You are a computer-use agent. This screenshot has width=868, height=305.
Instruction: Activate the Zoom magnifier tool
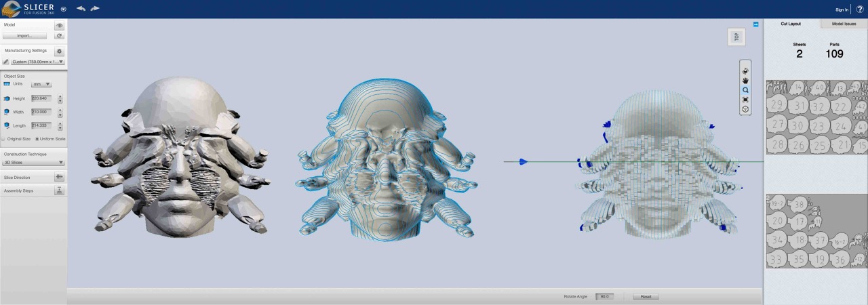pyautogui.click(x=745, y=89)
